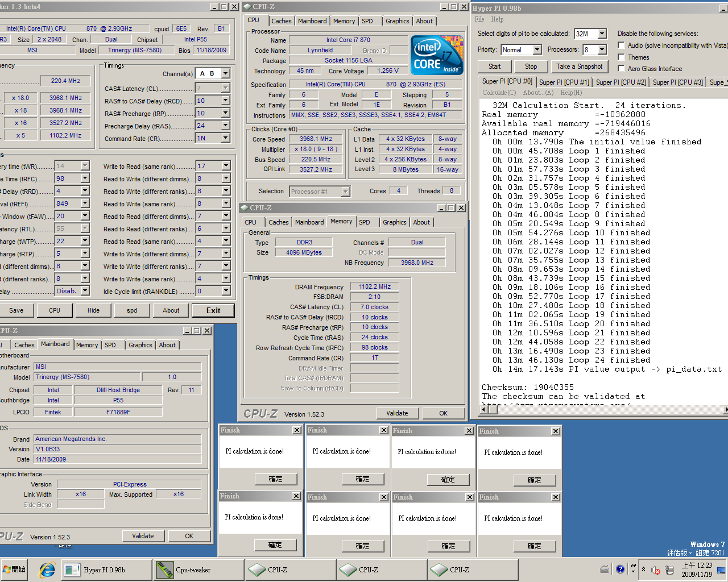Click the BIOS version V1.0B33 field
Viewport: 728px width, 582px height.
click(x=117, y=449)
